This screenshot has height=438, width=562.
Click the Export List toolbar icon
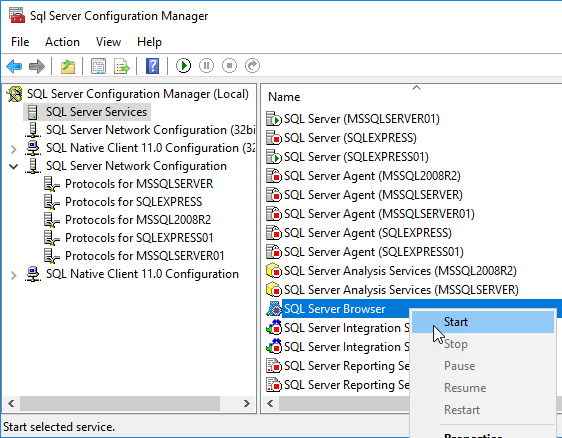click(122, 66)
